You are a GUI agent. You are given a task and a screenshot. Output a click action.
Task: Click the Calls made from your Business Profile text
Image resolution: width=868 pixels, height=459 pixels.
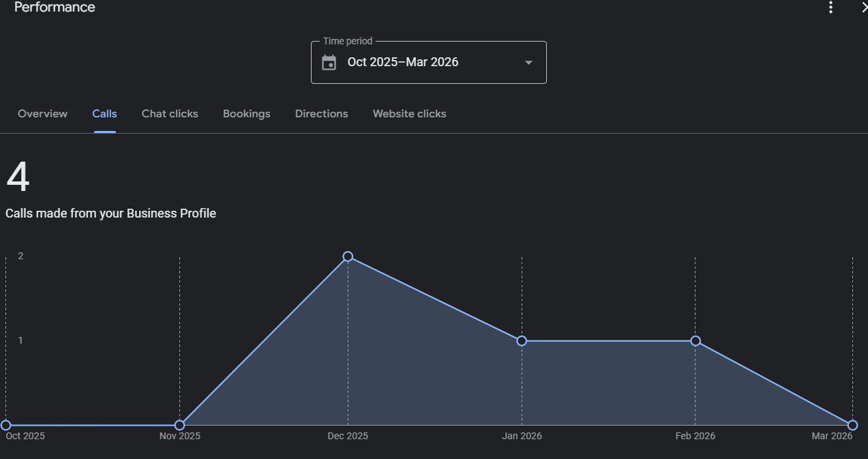coord(110,213)
